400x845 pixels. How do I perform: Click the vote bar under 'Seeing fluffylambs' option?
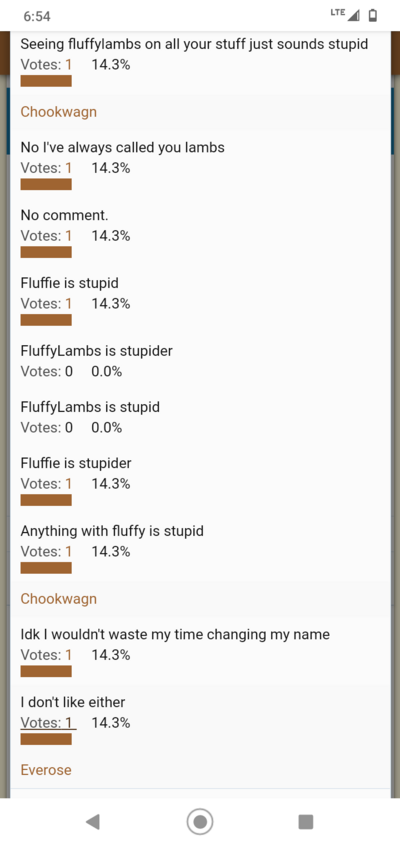[46, 81]
